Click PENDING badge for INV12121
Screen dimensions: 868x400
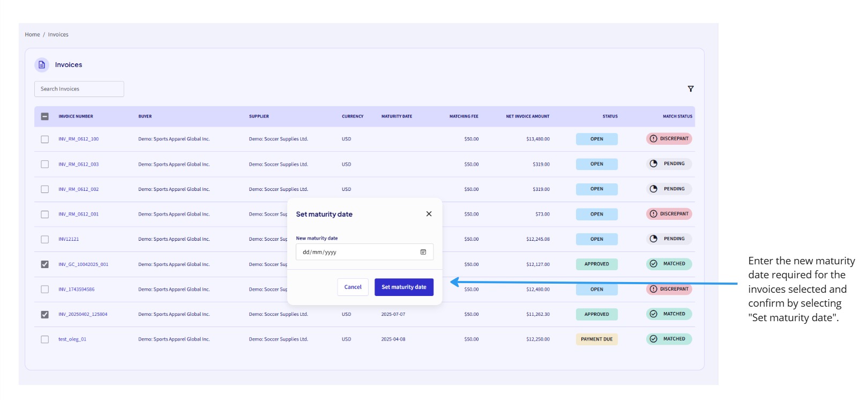click(x=669, y=239)
